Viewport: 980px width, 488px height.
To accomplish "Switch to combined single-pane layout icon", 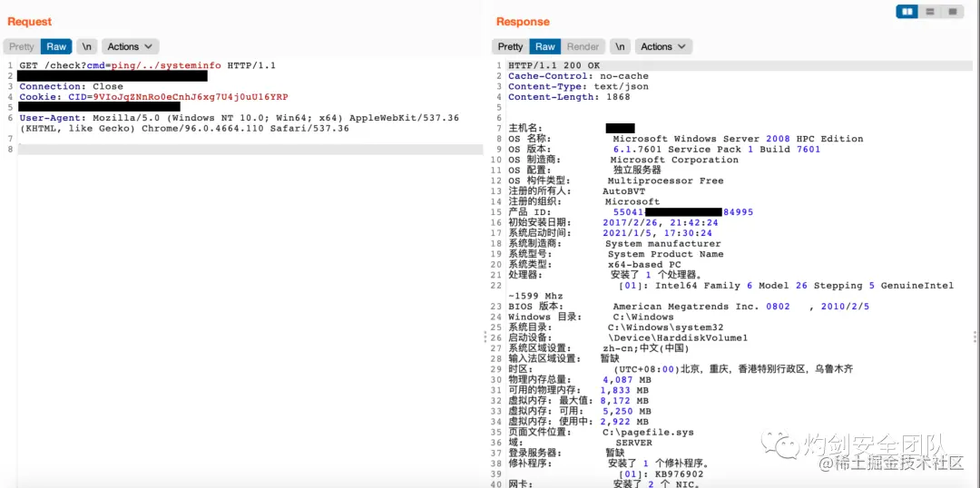I will (952, 11).
